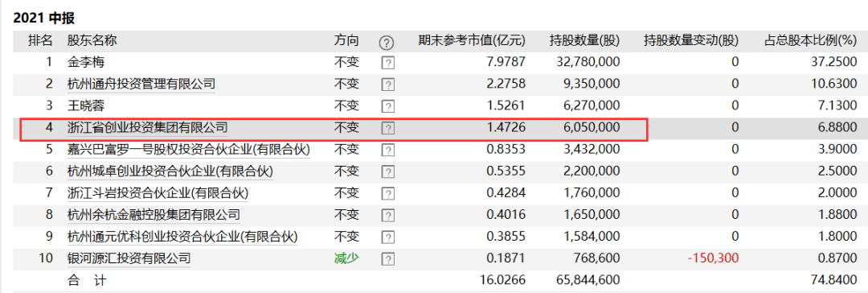Click the -150,300 share change value
Image resolution: width=868 pixels, height=293 pixels.
[712, 258]
